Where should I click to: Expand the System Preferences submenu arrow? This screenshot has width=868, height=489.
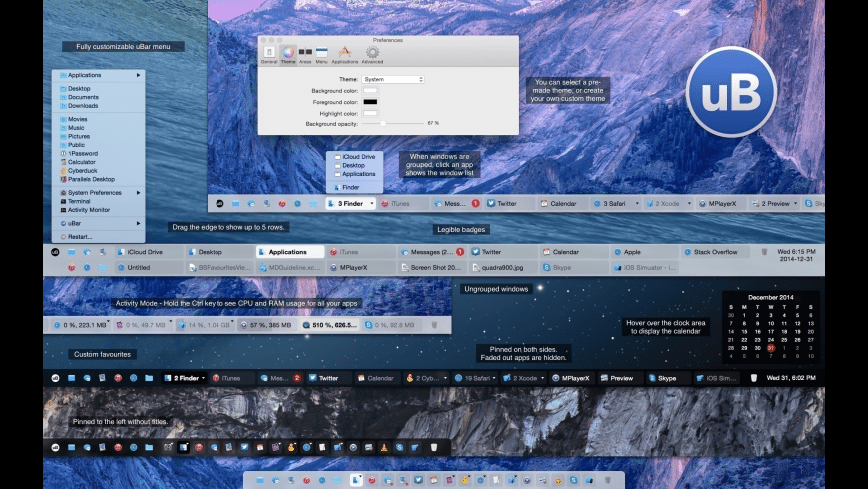[x=138, y=193]
